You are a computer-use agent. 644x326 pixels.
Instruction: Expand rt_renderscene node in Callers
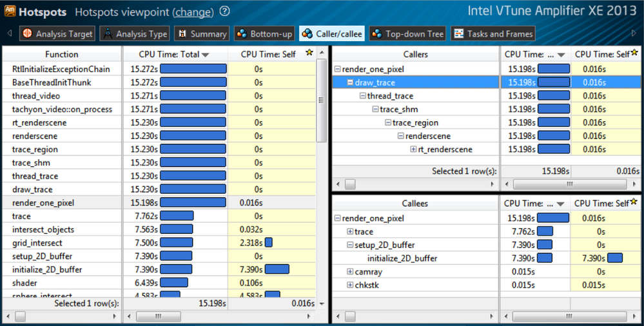coord(414,149)
